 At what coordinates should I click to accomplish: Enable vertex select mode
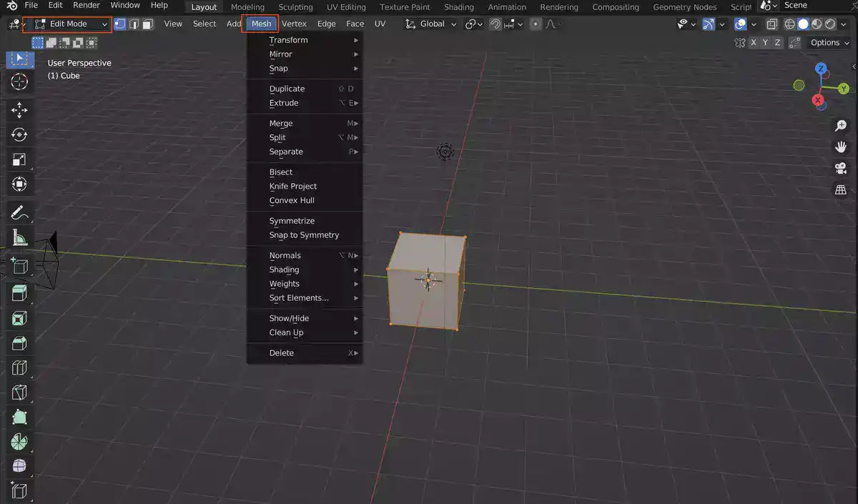(x=120, y=24)
